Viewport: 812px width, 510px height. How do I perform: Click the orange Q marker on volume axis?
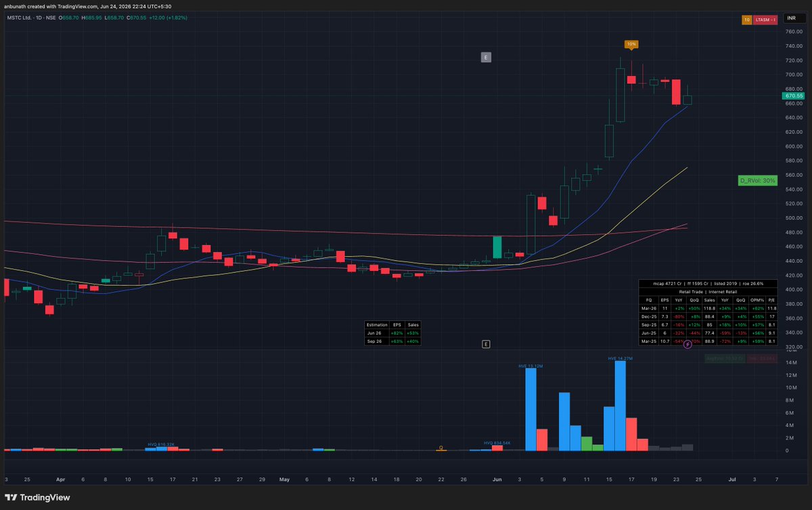[x=441, y=448]
